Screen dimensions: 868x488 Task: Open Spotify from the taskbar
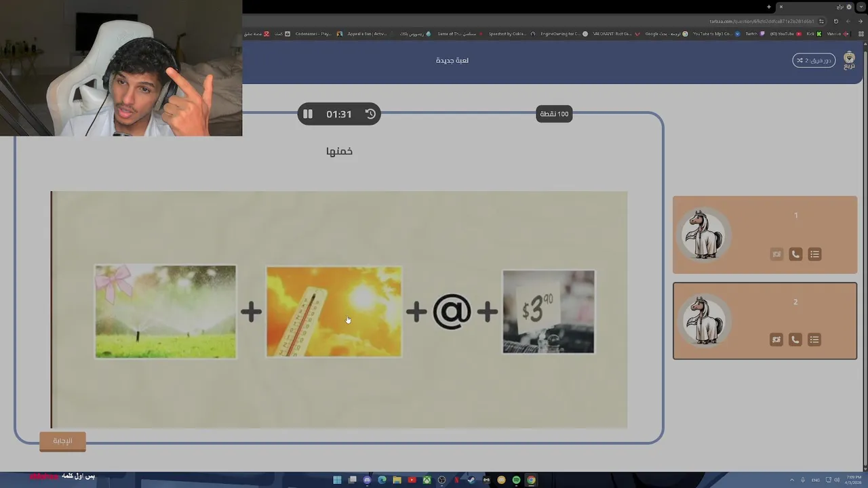(x=516, y=480)
